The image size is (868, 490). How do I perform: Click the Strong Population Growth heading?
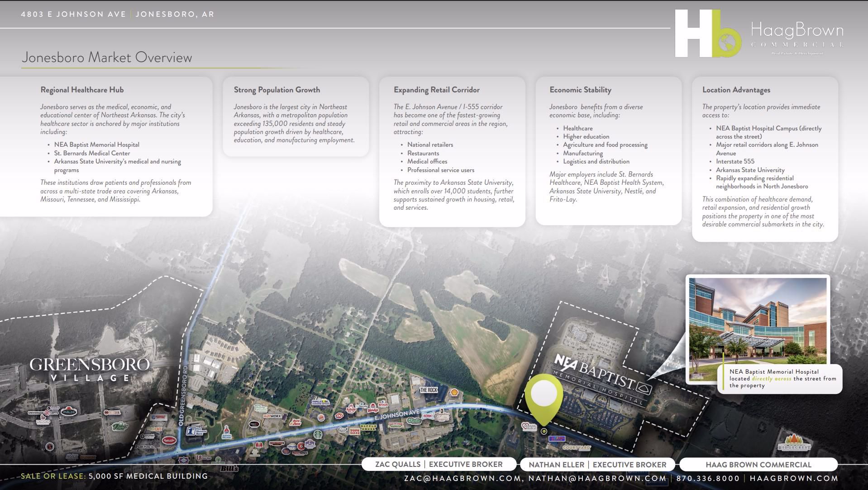[x=277, y=90]
